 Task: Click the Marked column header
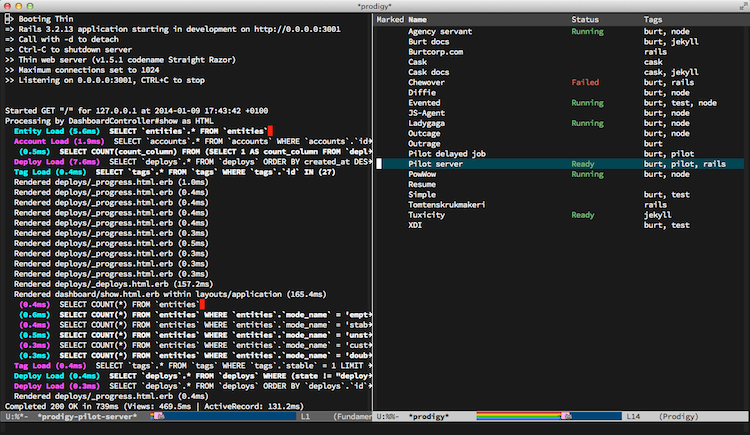click(x=390, y=20)
